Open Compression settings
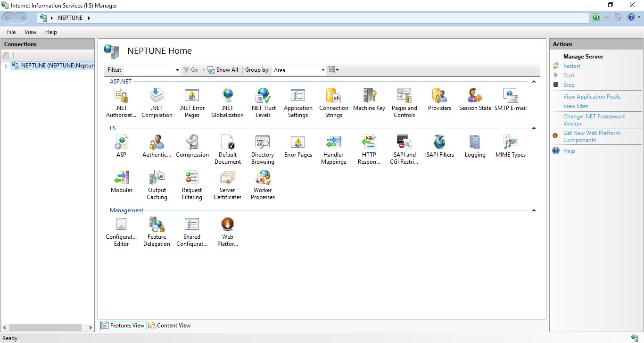 point(192,146)
